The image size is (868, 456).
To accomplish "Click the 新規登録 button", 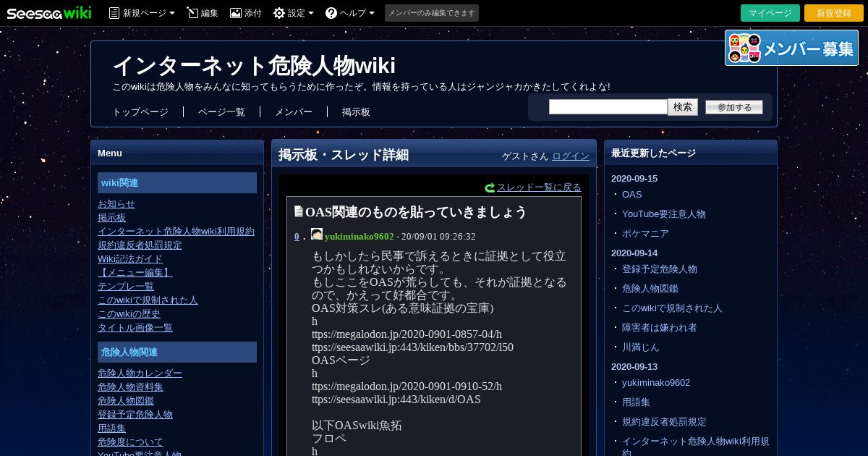I will [x=834, y=13].
